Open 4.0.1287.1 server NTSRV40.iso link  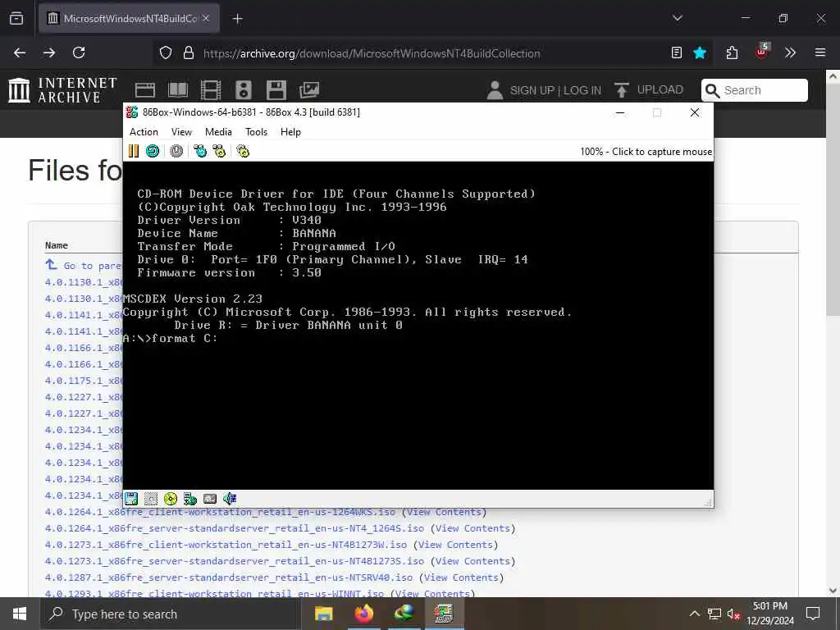coord(229,577)
